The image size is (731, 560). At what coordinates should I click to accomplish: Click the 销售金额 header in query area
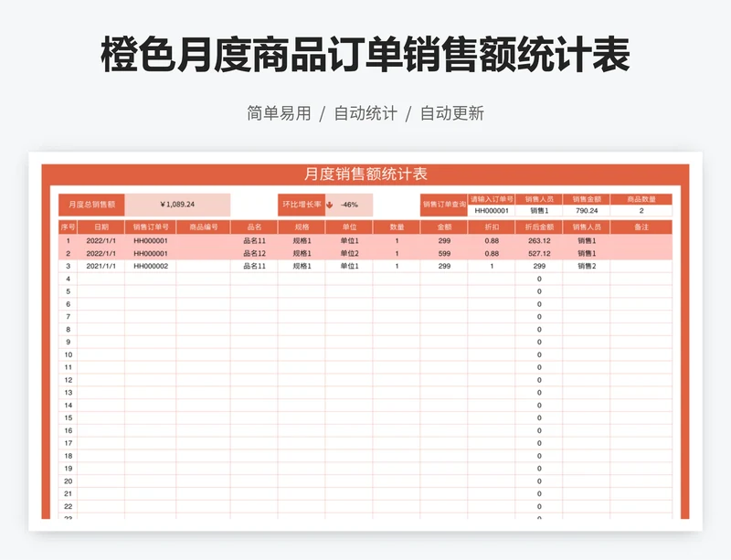(587, 199)
